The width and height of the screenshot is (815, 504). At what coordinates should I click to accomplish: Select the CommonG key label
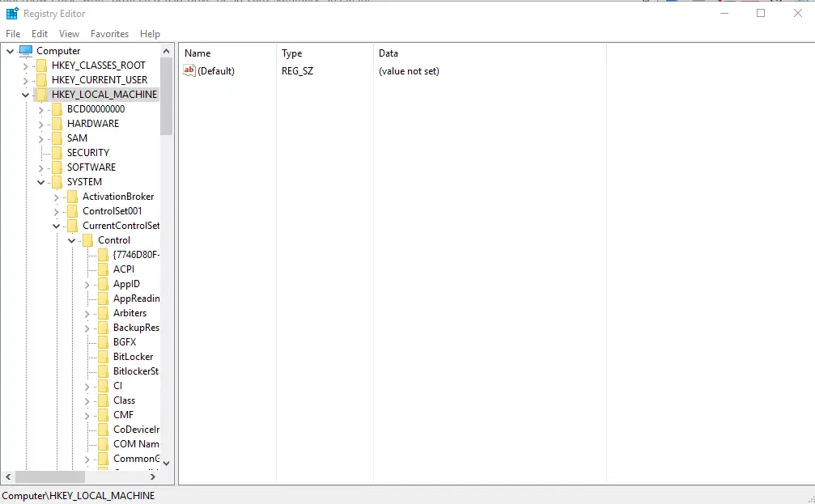click(x=137, y=458)
